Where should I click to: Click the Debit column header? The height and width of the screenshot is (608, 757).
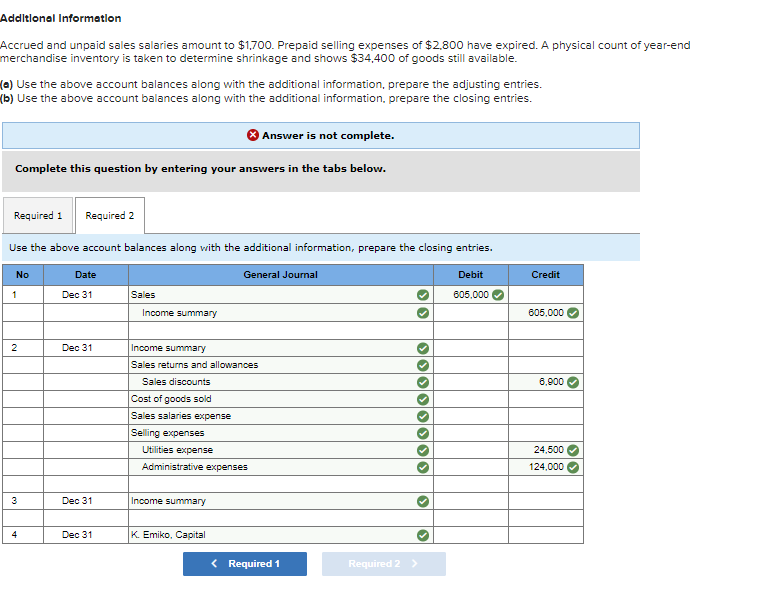(x=471, y=275)
